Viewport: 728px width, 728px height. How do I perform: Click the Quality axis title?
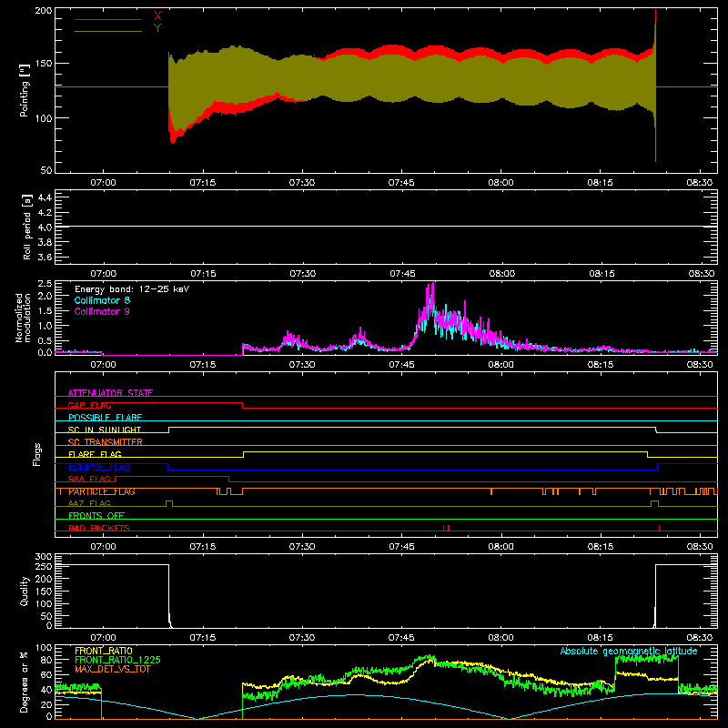(25, 591)
